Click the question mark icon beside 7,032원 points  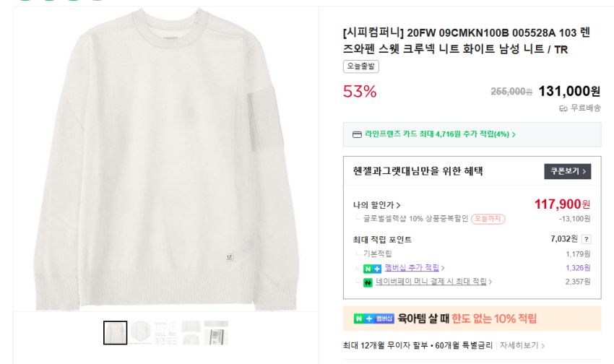tap(586, 239)
